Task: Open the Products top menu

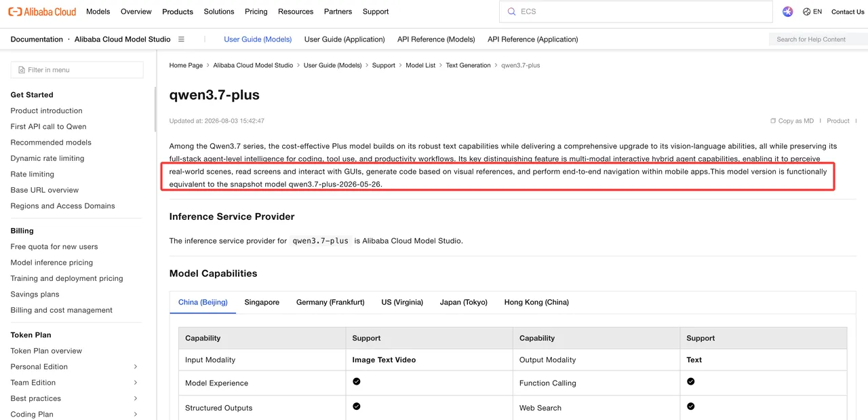Action: click(x=178, y=12)
